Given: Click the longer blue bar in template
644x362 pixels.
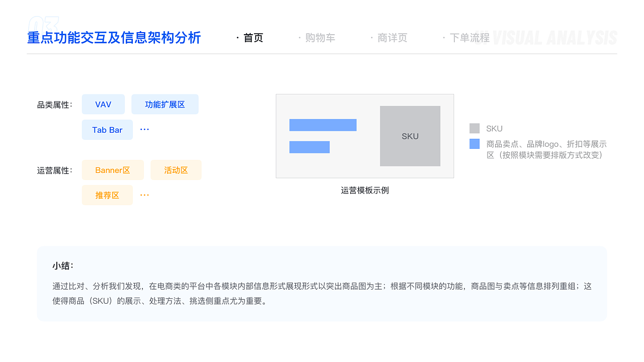Looking at the screenshot, I should (x=323, y=125).
